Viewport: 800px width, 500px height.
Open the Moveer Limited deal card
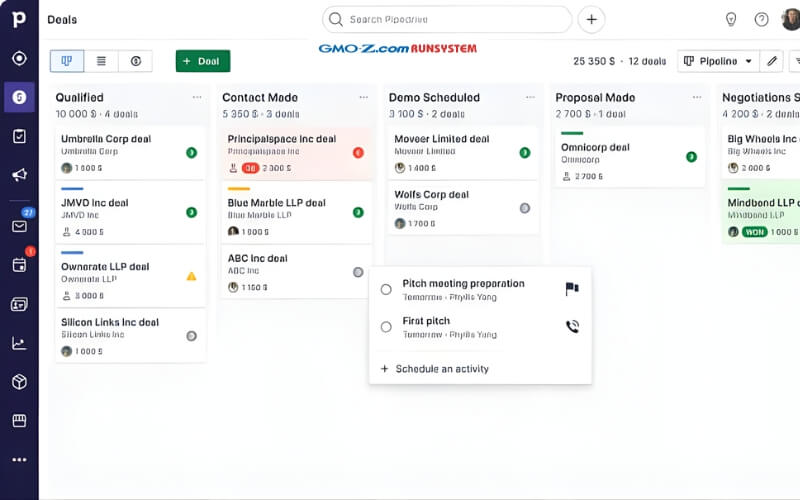(x=463, y=153)
